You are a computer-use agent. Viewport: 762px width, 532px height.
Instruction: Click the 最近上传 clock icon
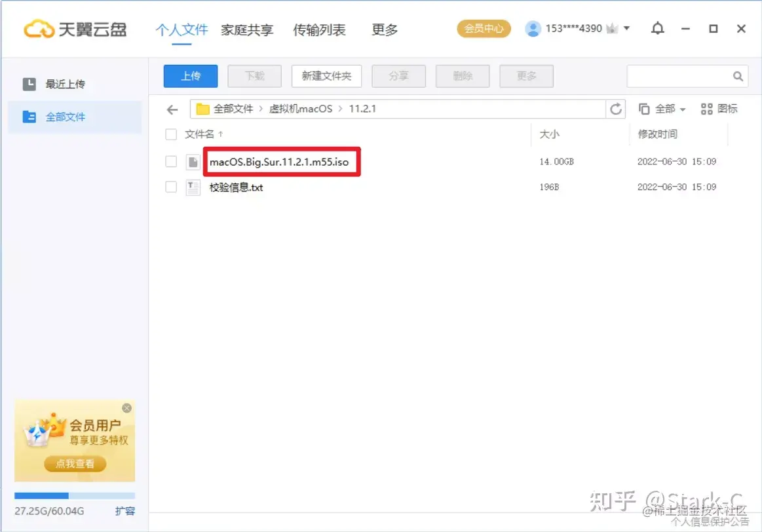[x=29, y=84]
